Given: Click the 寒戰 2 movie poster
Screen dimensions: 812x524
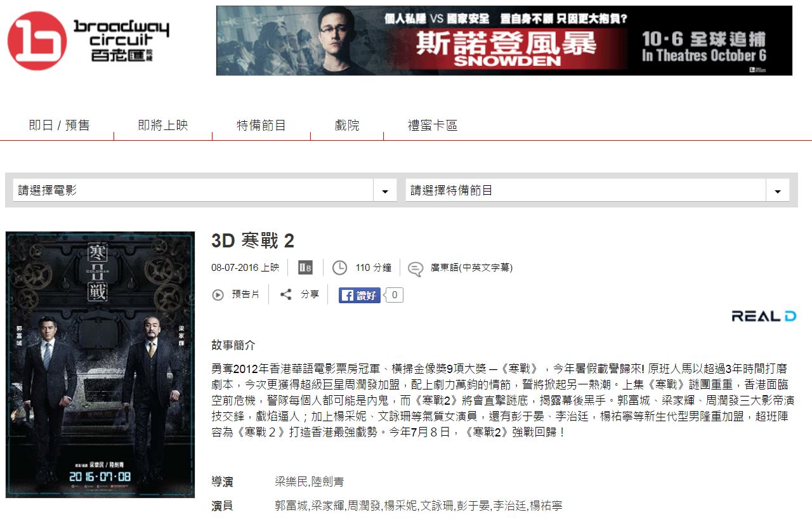Looking at the screenshot, I should pyautogui.click(x=100, y=365).
